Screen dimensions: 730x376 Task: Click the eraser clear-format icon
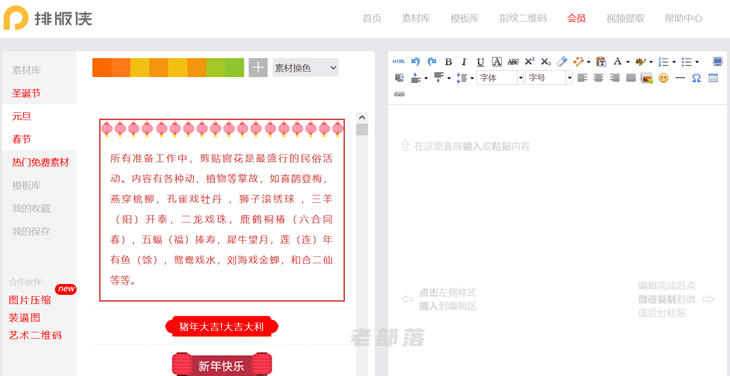point(562,61)
